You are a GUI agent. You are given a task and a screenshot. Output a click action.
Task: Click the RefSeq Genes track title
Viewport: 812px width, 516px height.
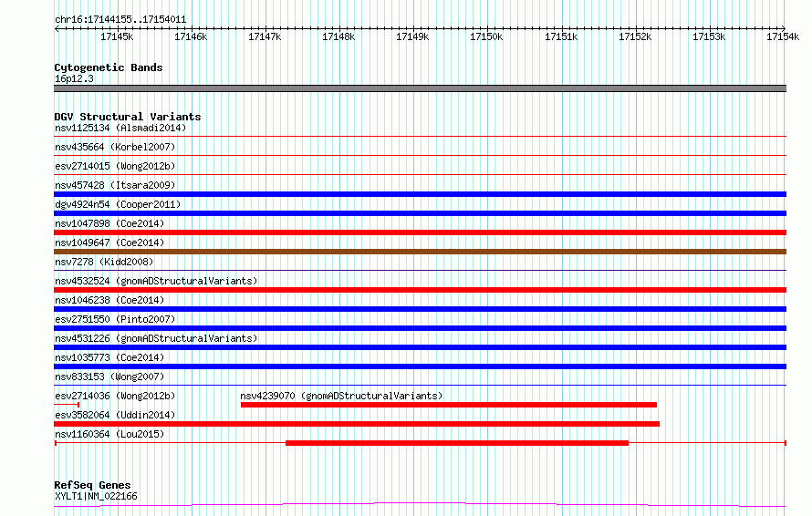click(92, 485)
